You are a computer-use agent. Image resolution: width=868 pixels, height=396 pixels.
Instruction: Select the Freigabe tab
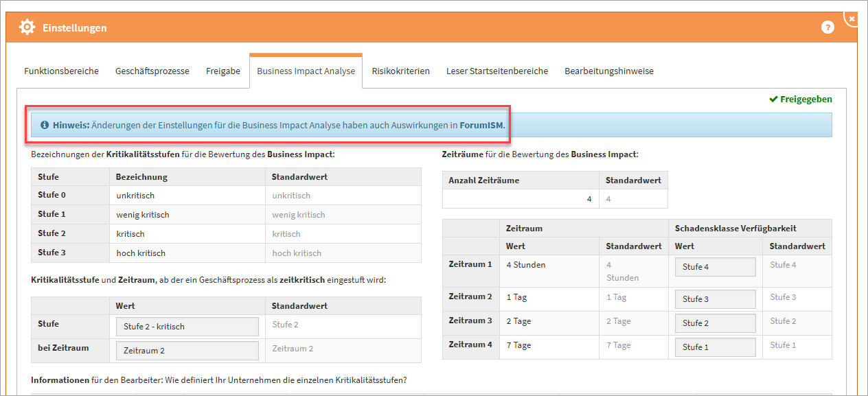point(223,71)
